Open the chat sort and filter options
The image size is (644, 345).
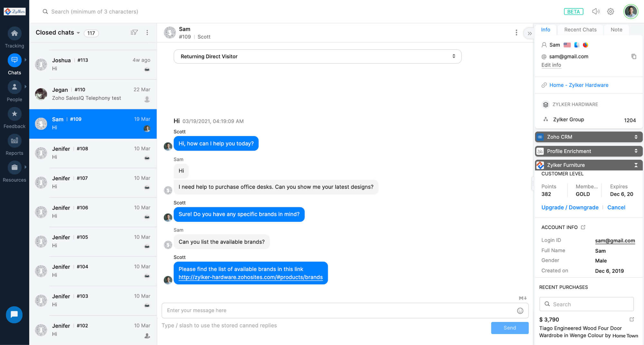coord(134,33)
